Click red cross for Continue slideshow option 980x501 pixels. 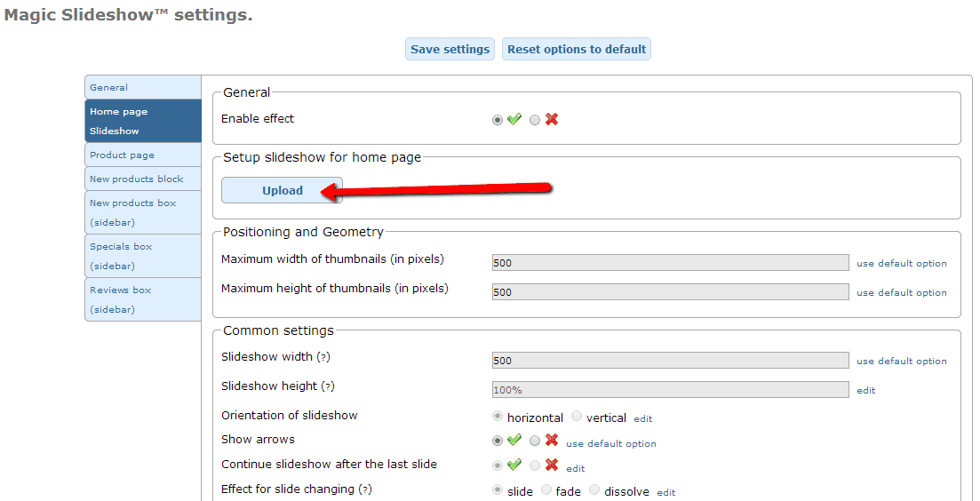(551, 465)
